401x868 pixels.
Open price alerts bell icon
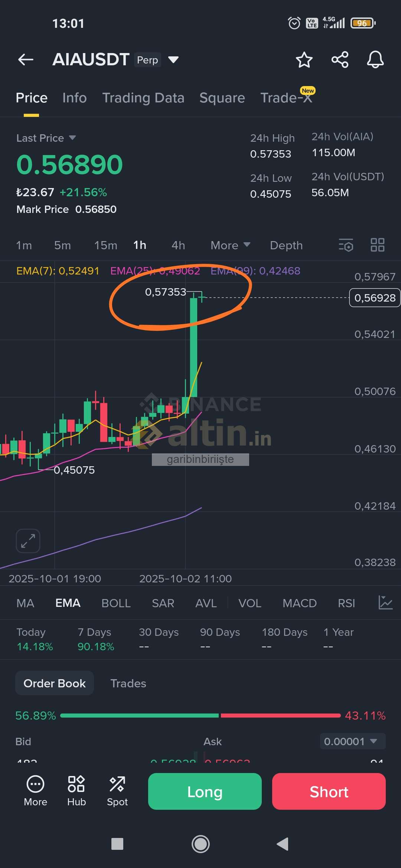tap(375, 59)
